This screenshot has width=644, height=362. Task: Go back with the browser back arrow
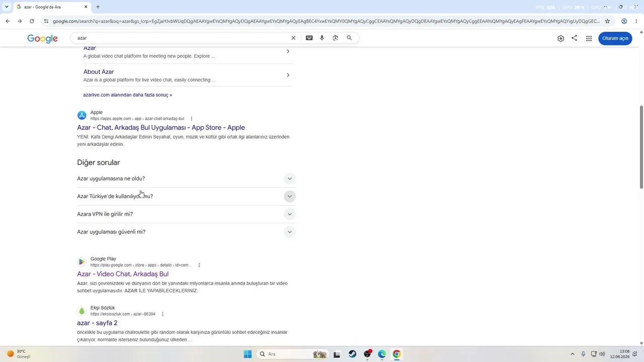tap(8, 21)
